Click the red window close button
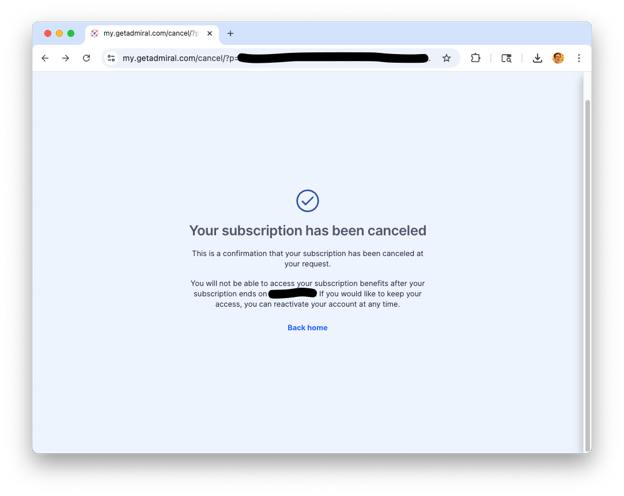Image resolution: width=624 pixels, height=496 pixels. click(48, 33)
